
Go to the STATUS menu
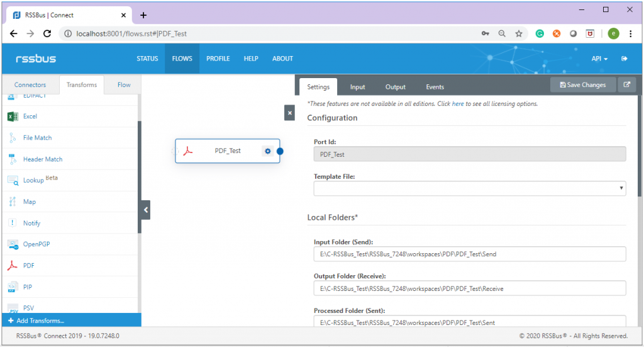tap(147, 59)
